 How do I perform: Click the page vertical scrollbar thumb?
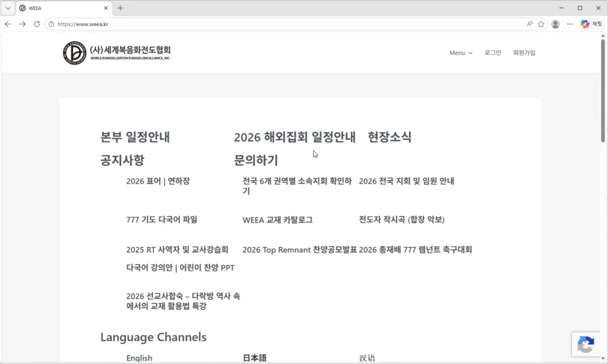pyautogui.click(x=603, y=91)
